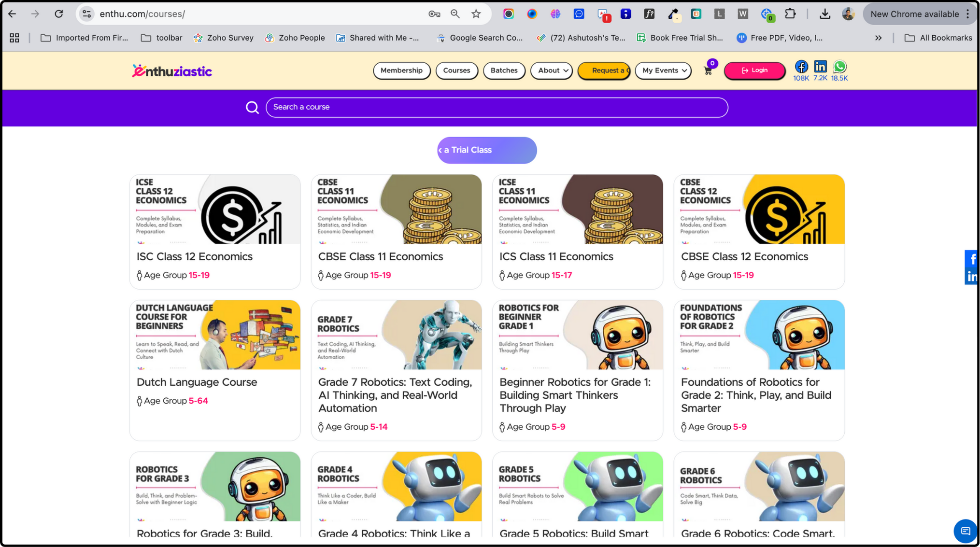
Task: Bookmark this page with star icon
Action: click(x=476, y=14)
